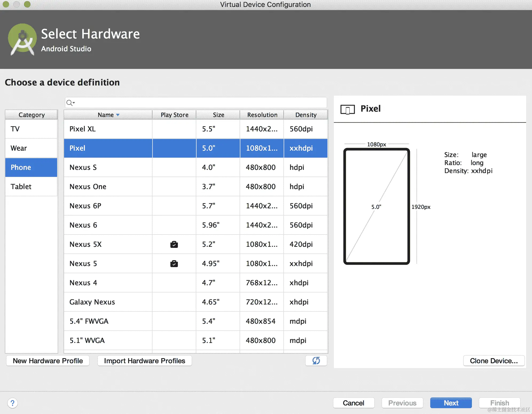Image resolution: width=532 pixels, height=414 pixels.
Task: Sort by the Size column header
Action: pyautogui.click(x=218, y=115)
